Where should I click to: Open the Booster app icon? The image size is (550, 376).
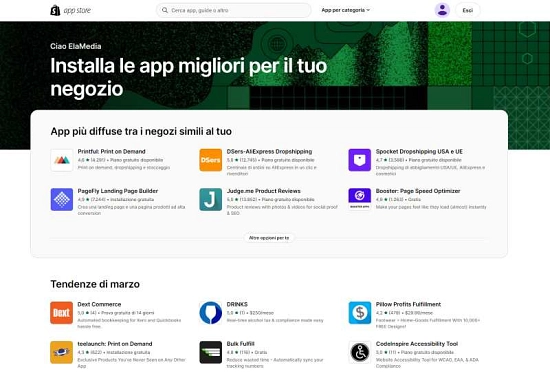point(360,199)
